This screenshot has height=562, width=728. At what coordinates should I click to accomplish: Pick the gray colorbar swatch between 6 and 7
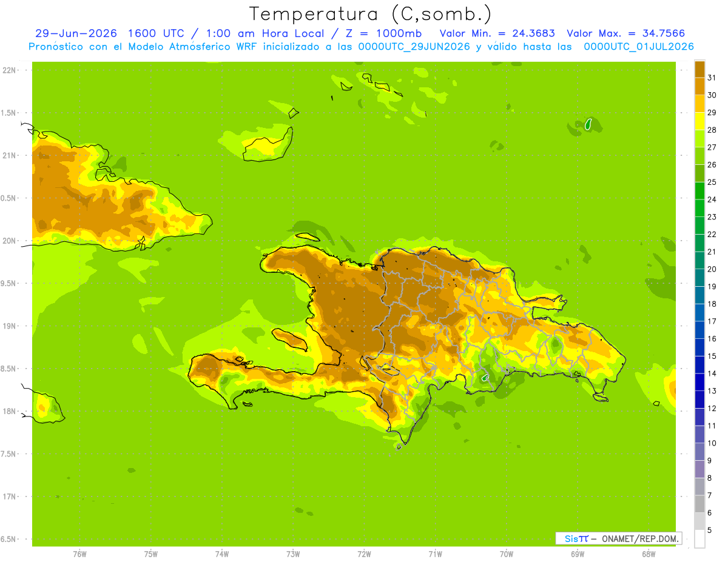click(x=699, y=504)
